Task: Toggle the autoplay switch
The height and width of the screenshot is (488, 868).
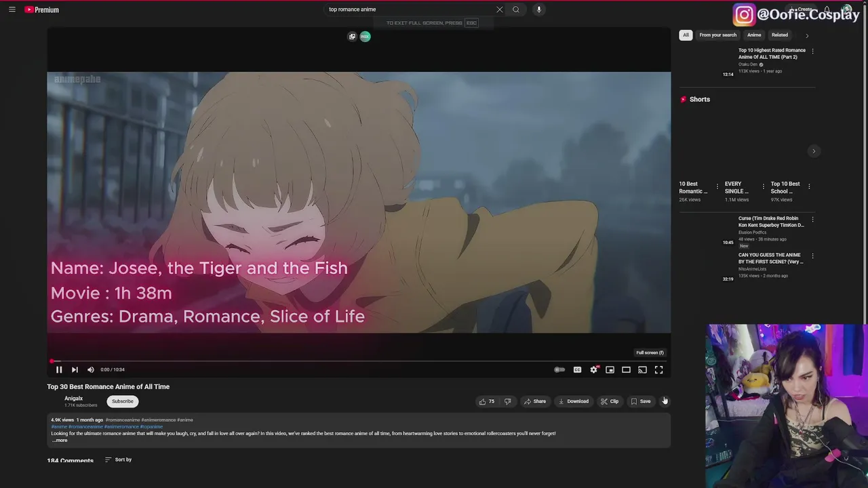Action: (x=559, y=369)
